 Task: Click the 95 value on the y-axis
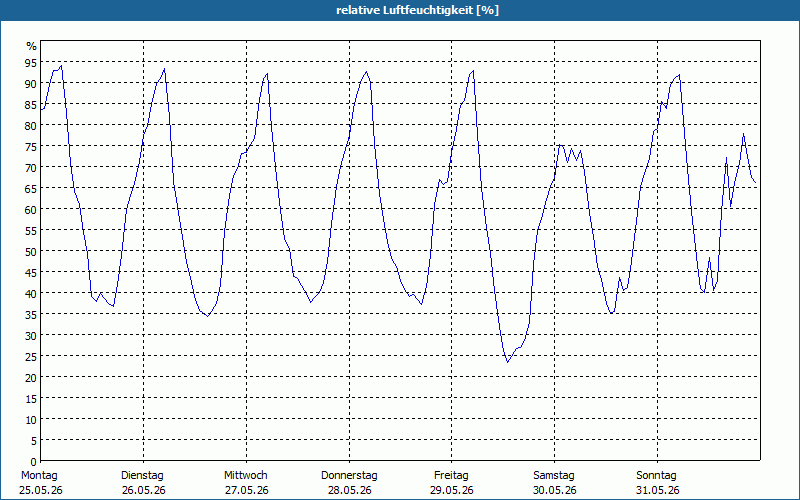coord(31,63)
